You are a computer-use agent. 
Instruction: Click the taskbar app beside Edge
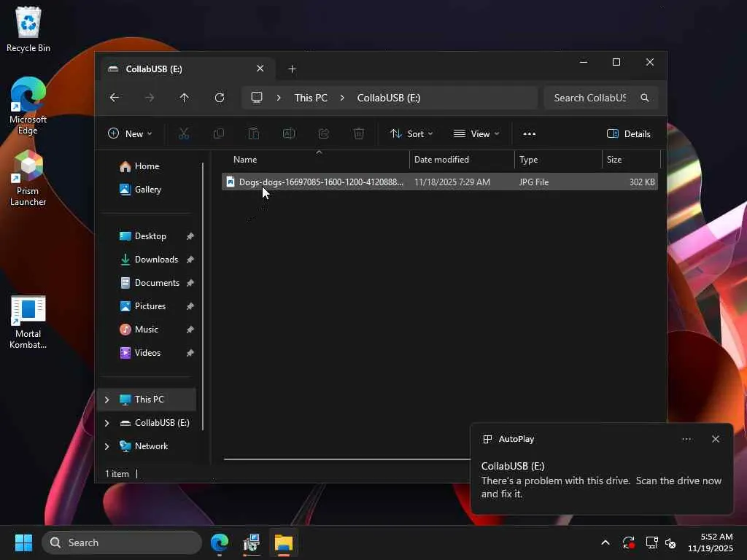[x=252, y=542]
